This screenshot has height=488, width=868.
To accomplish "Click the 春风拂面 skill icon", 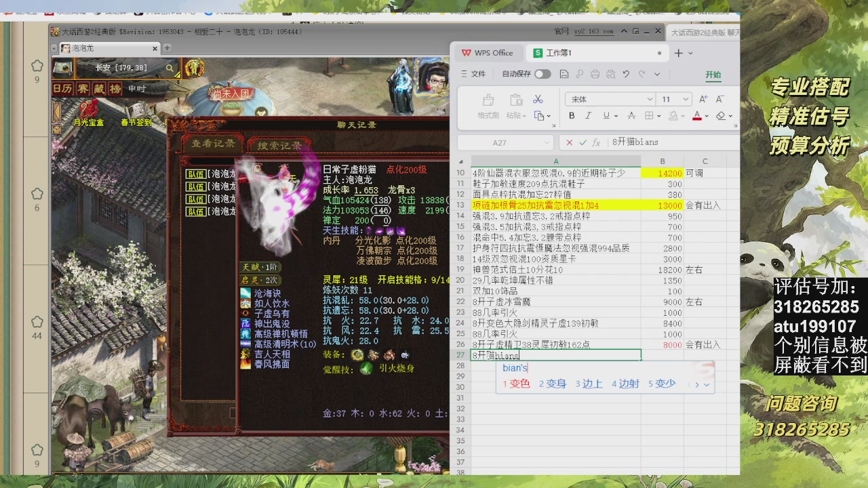I will (245, 364).
